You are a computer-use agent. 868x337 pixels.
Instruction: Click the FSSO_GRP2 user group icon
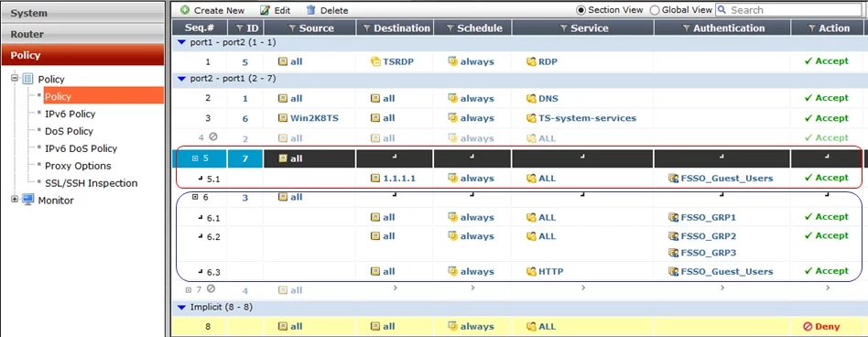[x=673, y=236]
